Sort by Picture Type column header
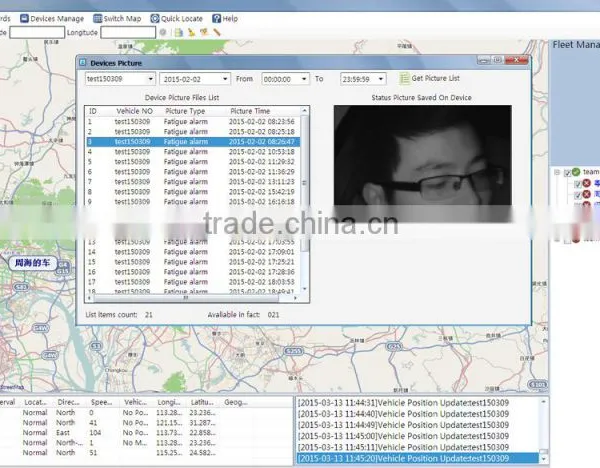This screenshot has width=600, height=468. tap(186, 111)
